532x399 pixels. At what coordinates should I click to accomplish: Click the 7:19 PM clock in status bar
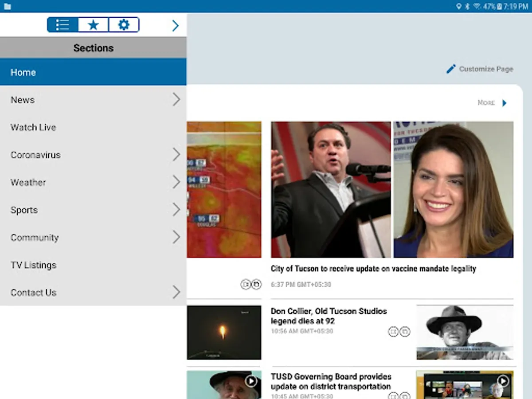point(516,6)
